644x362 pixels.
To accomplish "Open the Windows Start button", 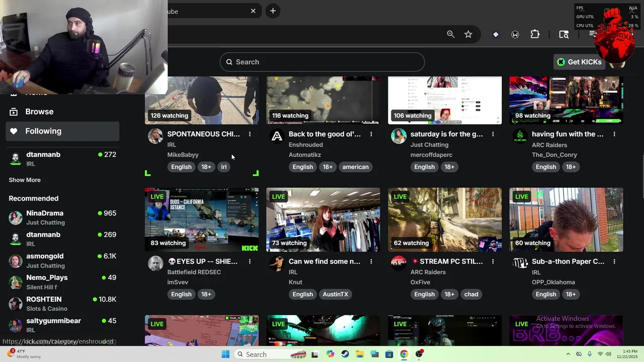I will (225, 354).
